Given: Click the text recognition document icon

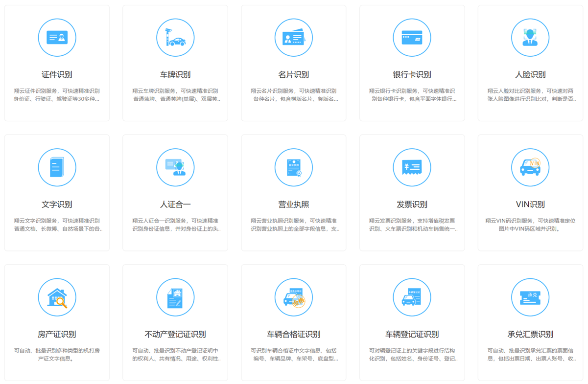Looking at the screenshot, I should (x=57, y=167).
